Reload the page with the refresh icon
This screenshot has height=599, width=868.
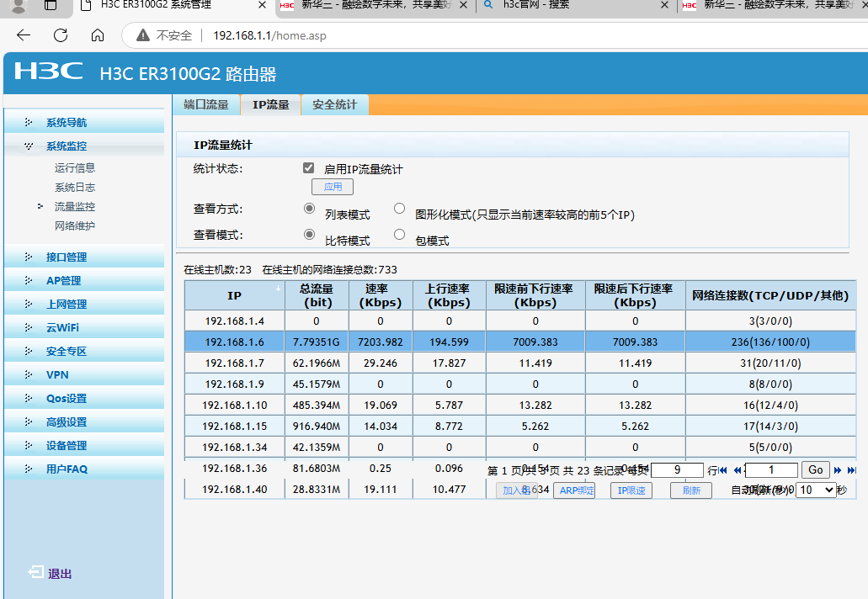[x=61, y=35]
